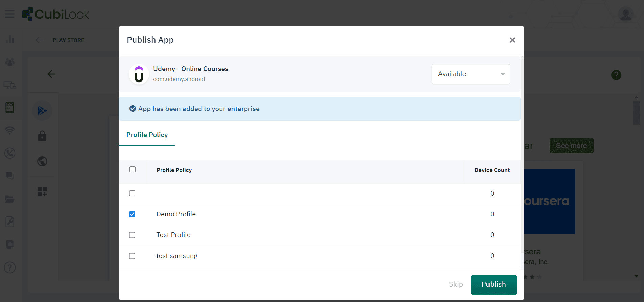Go back using the PLAY STORE arrow
The image size is (644, 302).
(x=40, y=40)
